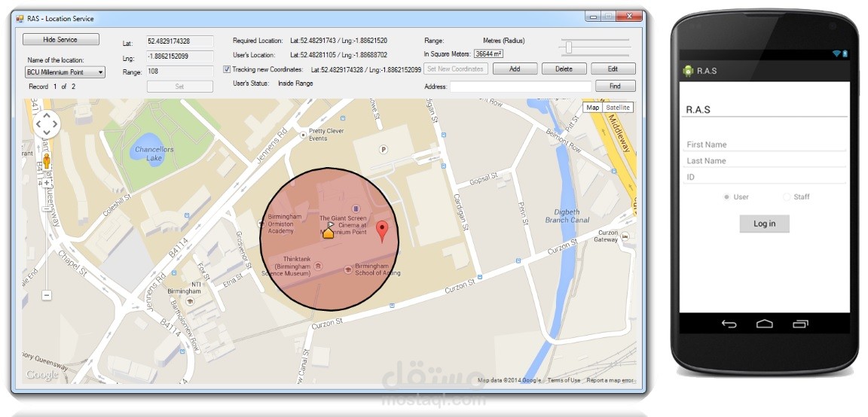868x417 pixels.
Task: Click the yellow house user marker
Action: (x=329, y=231)
